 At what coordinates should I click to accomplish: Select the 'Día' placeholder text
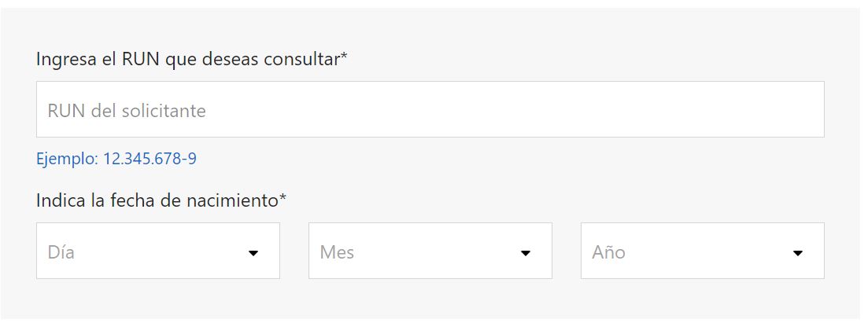coord(61,252)
